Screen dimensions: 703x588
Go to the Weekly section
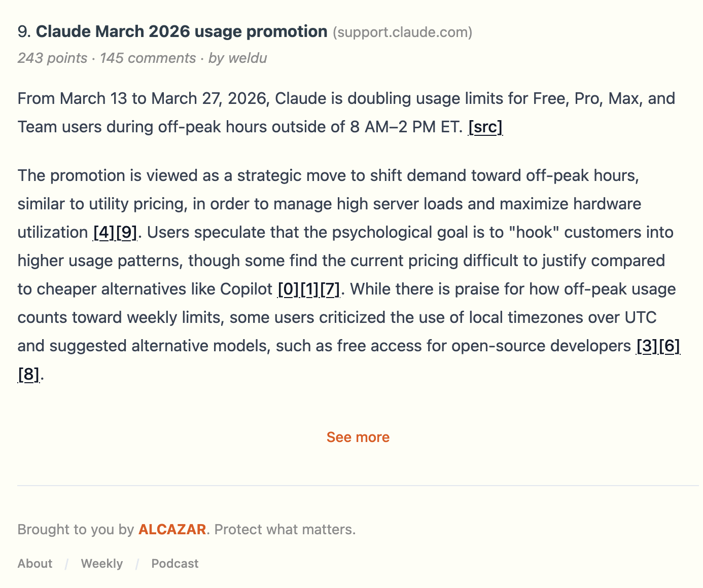101,563
